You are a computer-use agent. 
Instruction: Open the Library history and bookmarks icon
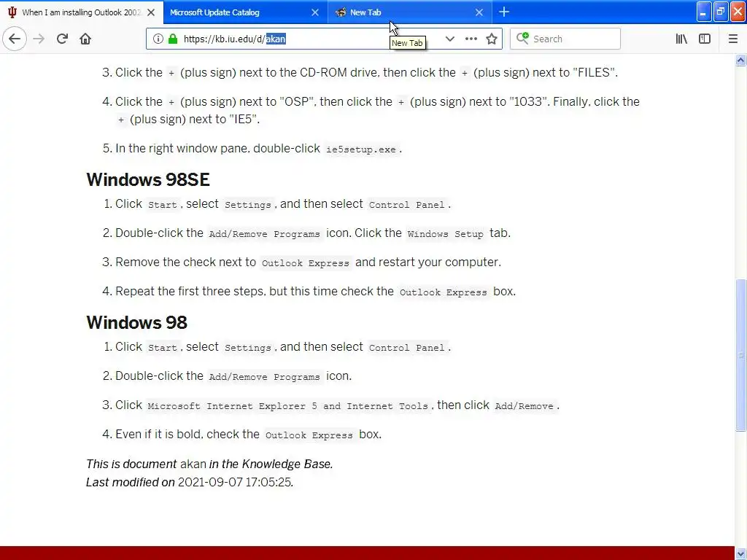pos(681,39)
